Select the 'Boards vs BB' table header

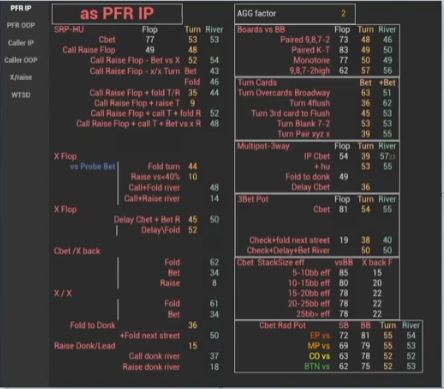(261, 29)
